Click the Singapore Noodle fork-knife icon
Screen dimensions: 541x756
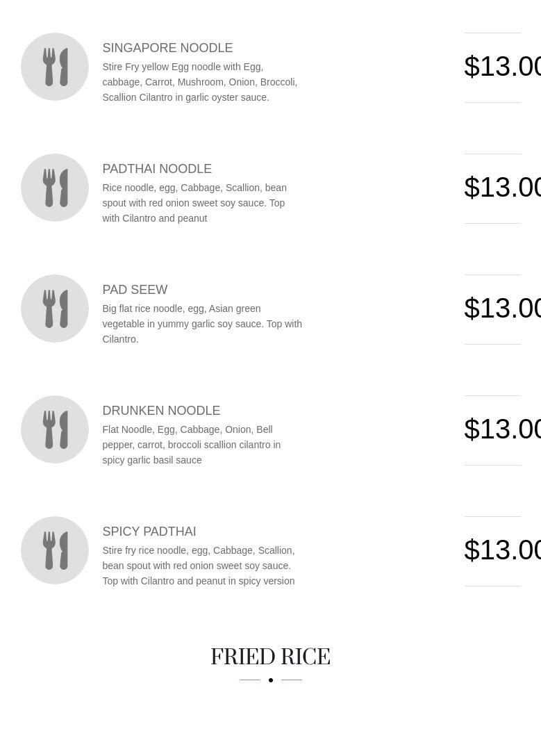[55, 67]
